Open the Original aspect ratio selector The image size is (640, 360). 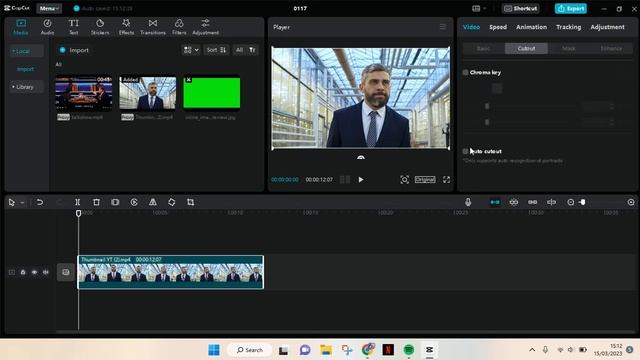(x=425, y=180)
